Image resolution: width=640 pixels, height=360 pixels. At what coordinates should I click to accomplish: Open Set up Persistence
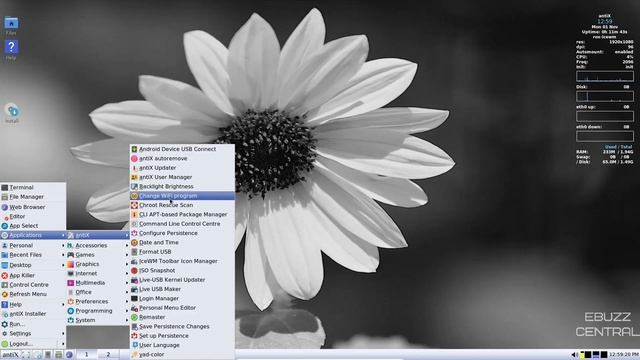point(182,336)
